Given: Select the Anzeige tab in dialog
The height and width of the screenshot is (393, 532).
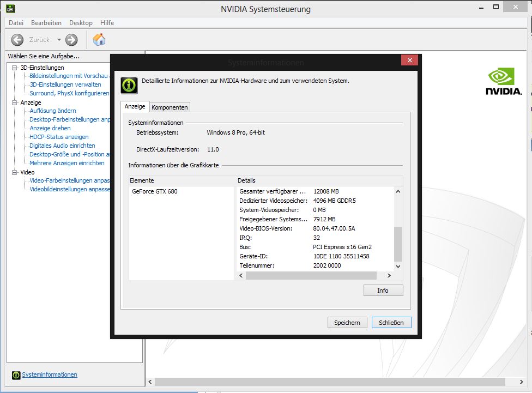Looking at the screenshot, I should click(x=135, y=106).
